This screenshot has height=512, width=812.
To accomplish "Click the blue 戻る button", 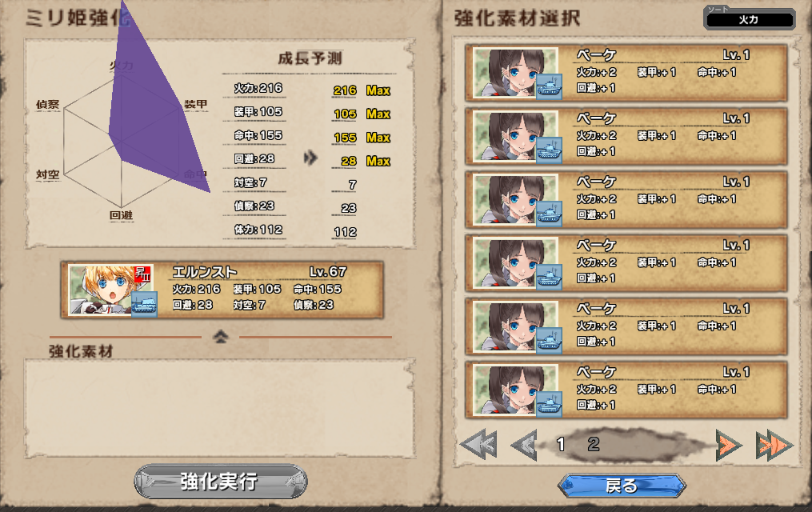I will [622, 486].
